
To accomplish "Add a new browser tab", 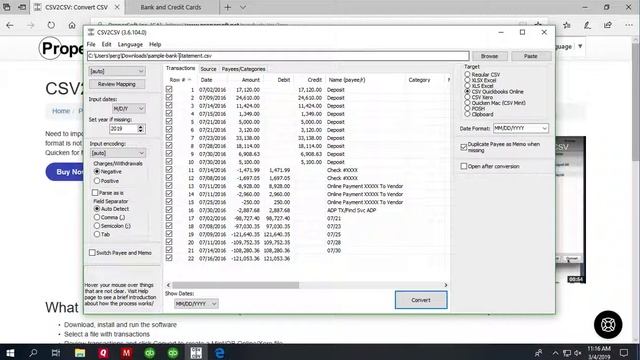I will click(227, 7).
